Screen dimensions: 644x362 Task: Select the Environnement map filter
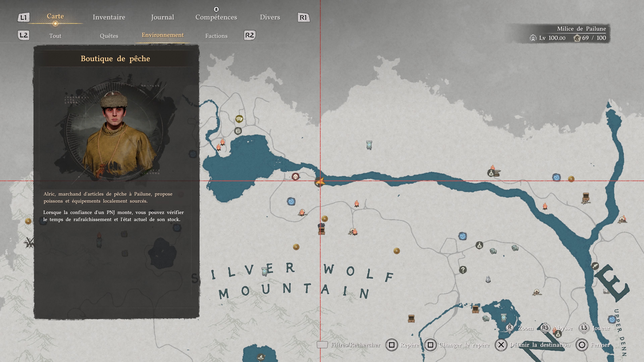coord(163,35)
